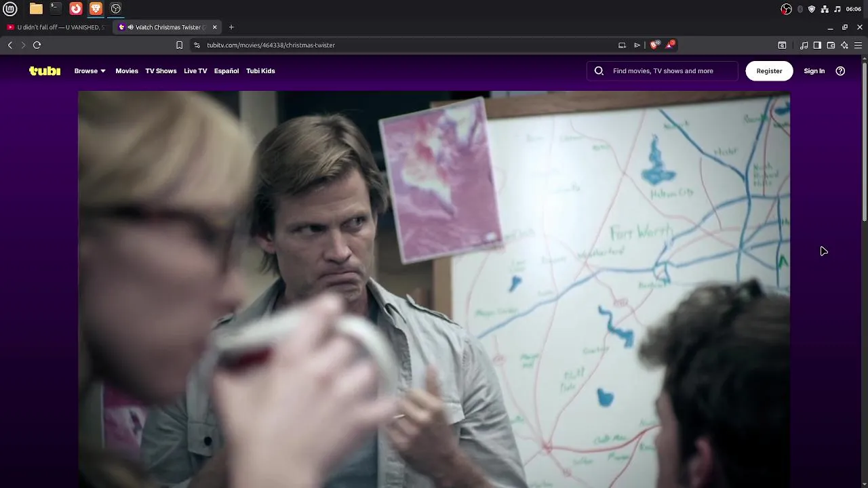Open Brave Shields panel
Screen dimensions: 868x488
click(x=654, y=45)
